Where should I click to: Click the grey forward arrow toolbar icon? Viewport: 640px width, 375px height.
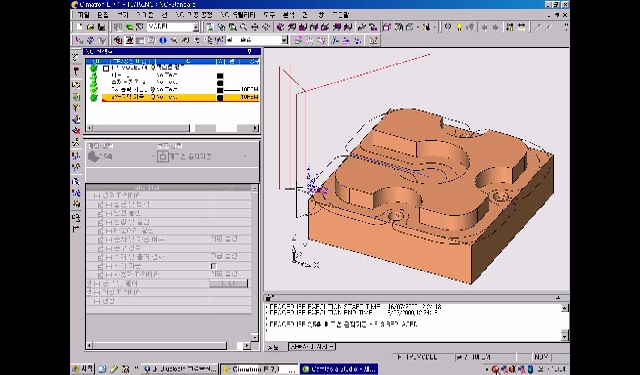click(496, 27)
